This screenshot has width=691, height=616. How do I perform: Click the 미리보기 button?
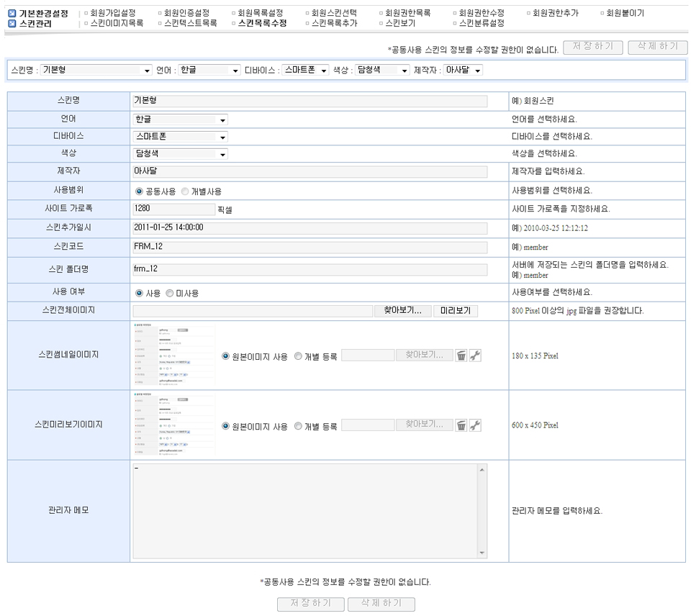pyautogui.click(x=455, y=311)
